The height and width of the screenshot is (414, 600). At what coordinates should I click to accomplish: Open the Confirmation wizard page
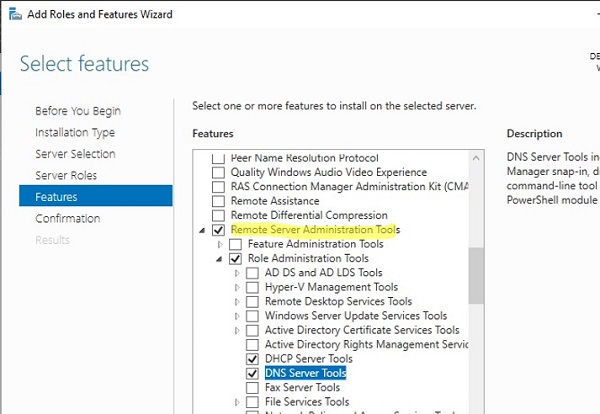pos(67,218)
